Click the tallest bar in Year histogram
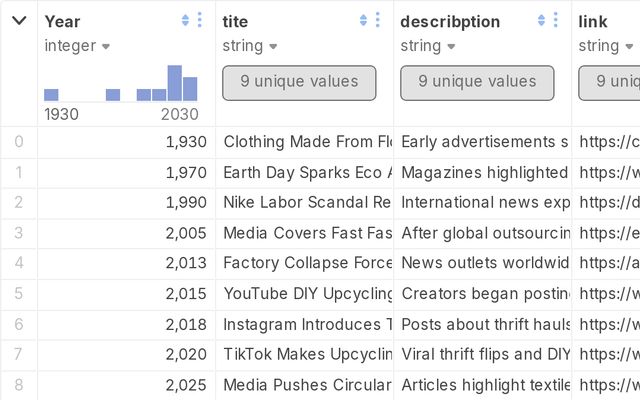Viewport: 640px width, 400px height. pyautogui.click(x=174, y=84)
